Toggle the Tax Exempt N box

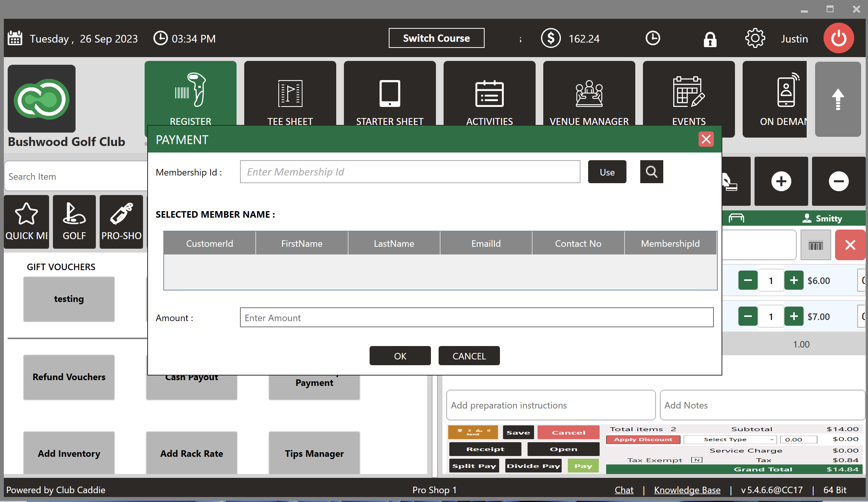(696, 460)
